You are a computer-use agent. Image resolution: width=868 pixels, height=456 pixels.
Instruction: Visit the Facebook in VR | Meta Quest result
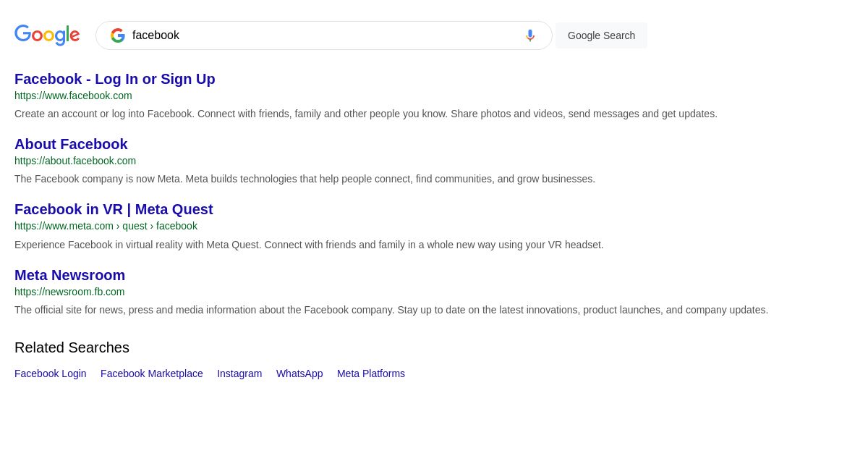pos(114,209)
